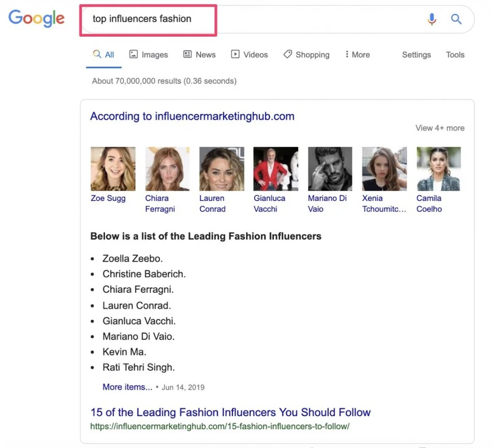The width and height of the screenshot is (493, 448).
Task: Switch to the Videos tab
Action: (249, 55)
